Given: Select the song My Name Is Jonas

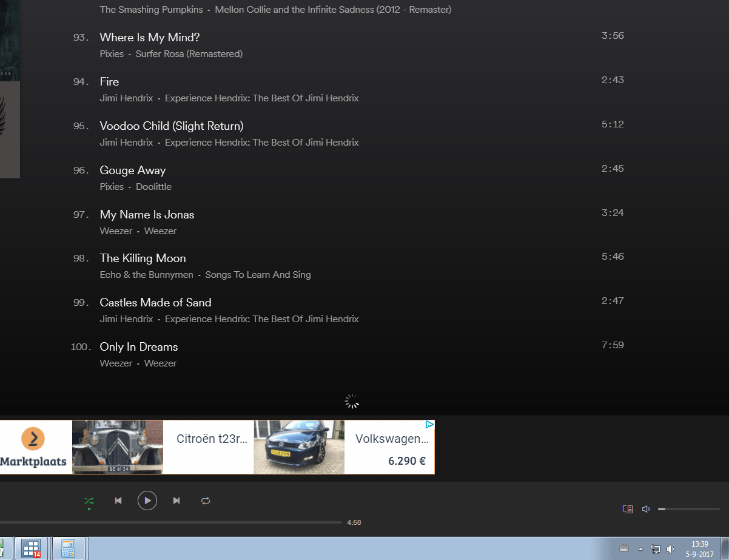Looking at the screenshot, I should pos(147,215).
